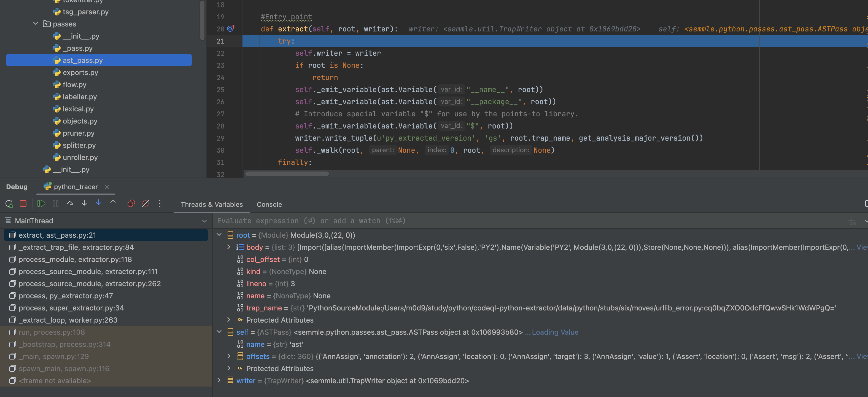Select frame process_source_module, extractor.py:262
This screenshot has width=868, height=397.
106,284
